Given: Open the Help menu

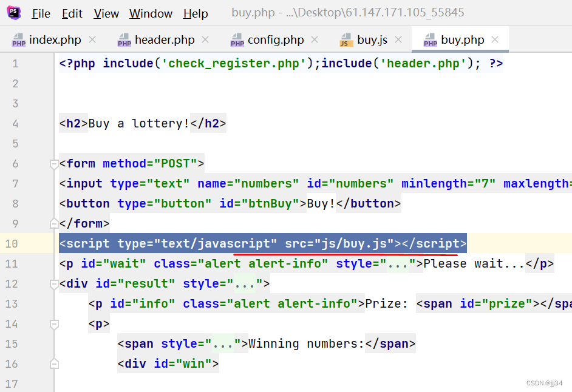Looking at the screenshot, I should [196, 13].
